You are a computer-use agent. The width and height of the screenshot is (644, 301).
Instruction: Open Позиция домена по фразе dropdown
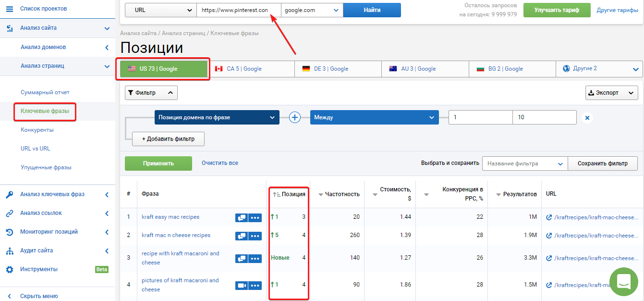217,117
